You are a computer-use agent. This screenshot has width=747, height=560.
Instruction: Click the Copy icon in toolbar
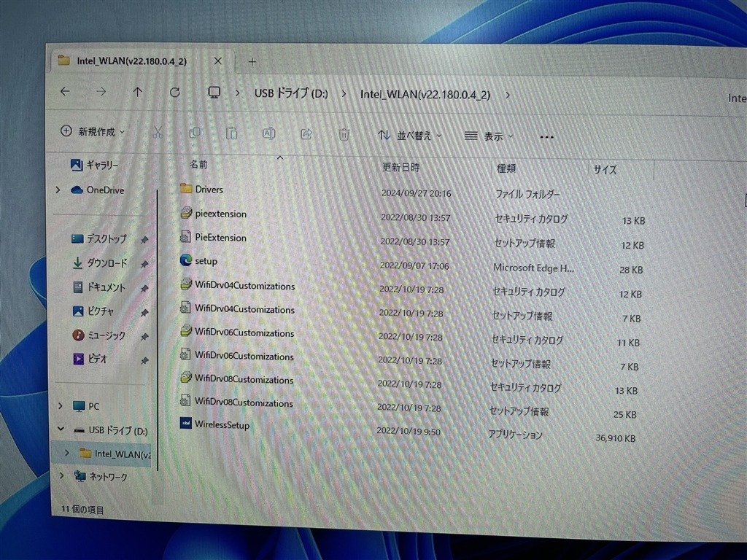point(194,133)
